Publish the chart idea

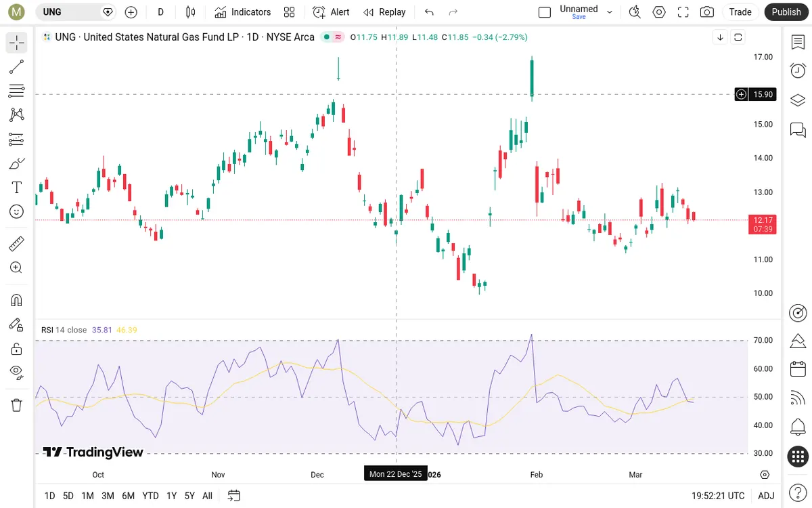coord(786,12)
